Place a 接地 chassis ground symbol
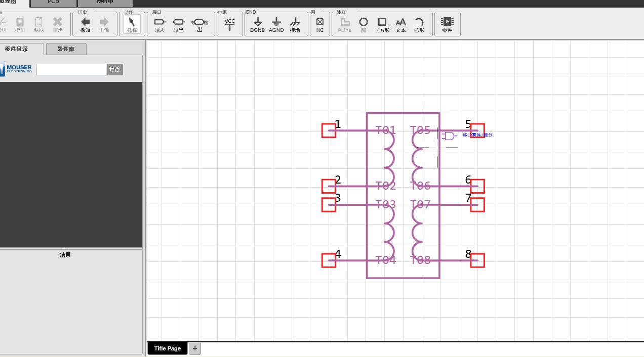 click(295, 24)
